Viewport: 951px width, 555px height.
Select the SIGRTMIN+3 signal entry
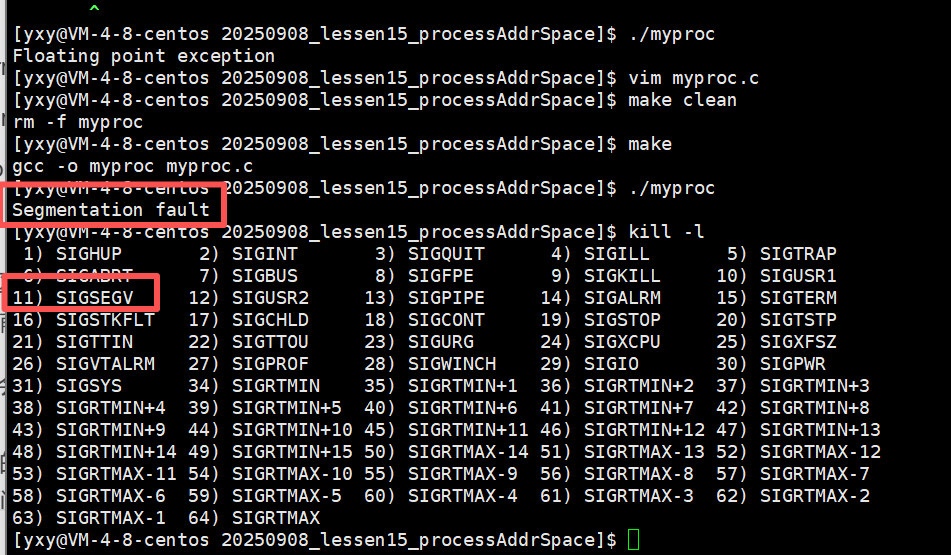click(793, 386)
